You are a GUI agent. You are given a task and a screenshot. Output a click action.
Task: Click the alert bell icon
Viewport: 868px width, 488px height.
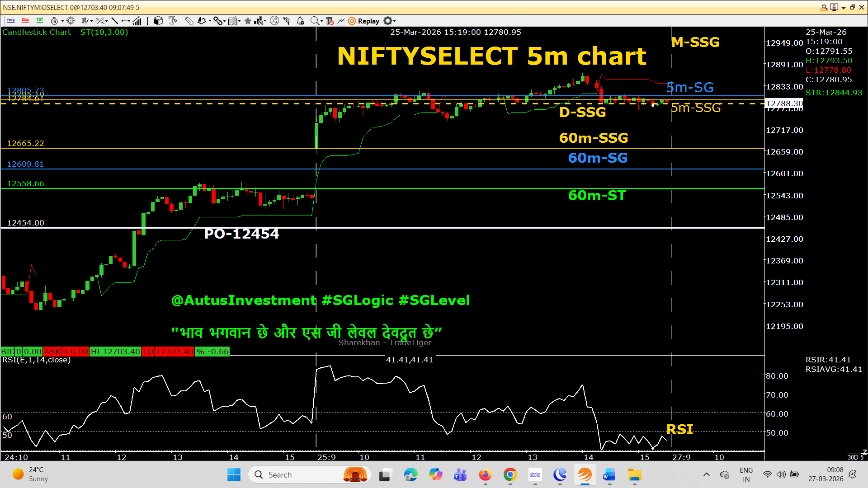tap(300, 21)
